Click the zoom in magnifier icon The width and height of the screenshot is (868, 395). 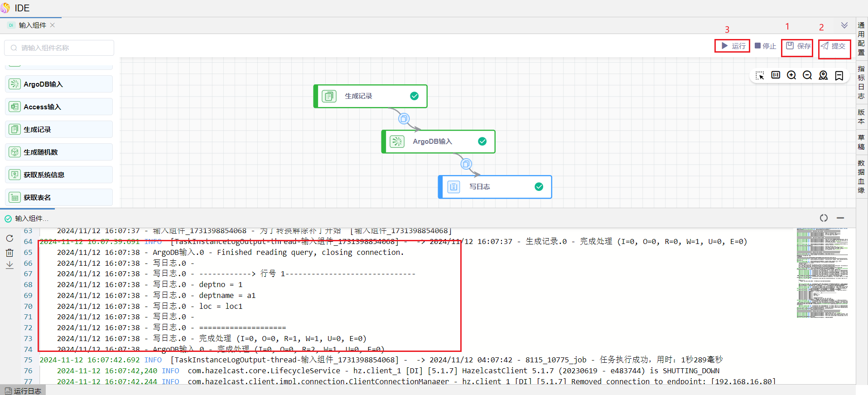tap(791, 75)
